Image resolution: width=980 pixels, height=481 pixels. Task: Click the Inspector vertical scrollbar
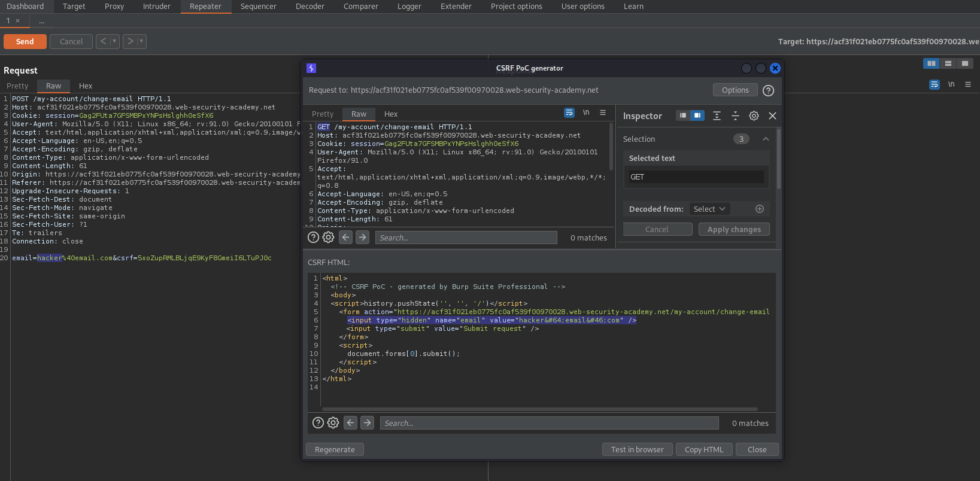click(x=779, y=159)
